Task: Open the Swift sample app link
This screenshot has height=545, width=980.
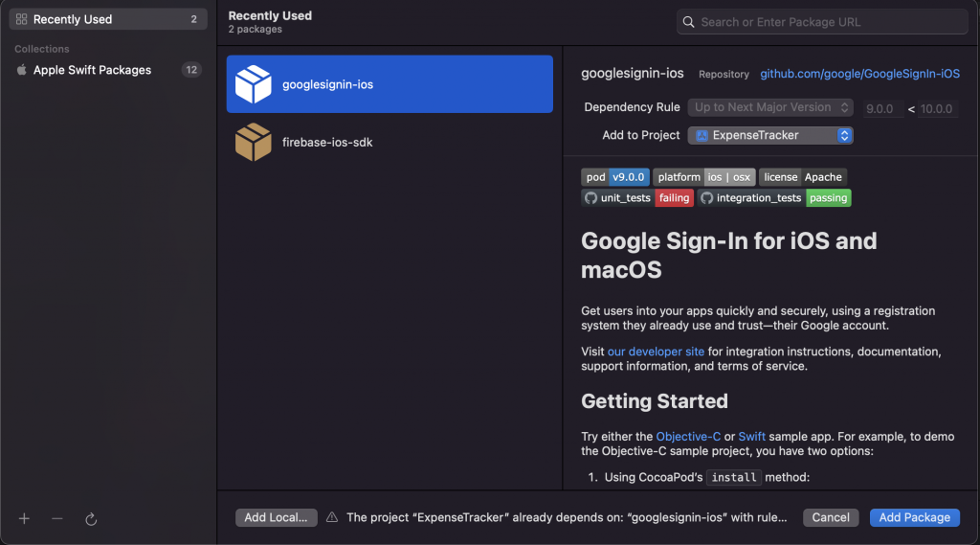Action: [x=751, y=437]
